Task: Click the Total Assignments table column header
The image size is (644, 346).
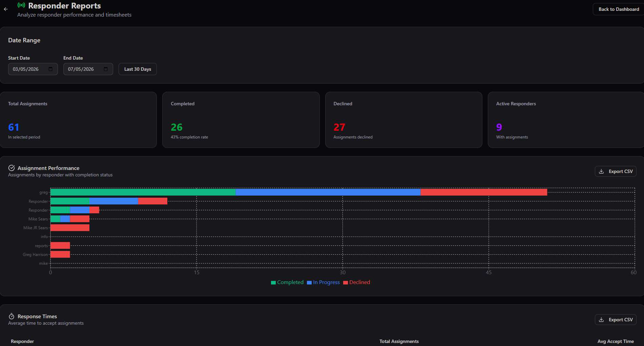Action: point(399,341)
